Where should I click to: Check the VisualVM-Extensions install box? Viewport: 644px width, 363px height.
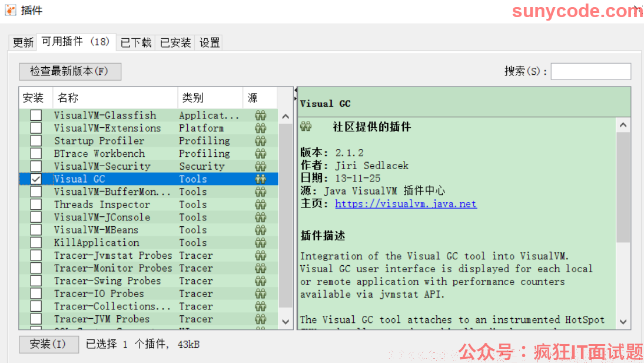pyautogui.click(x=36, y=128)
